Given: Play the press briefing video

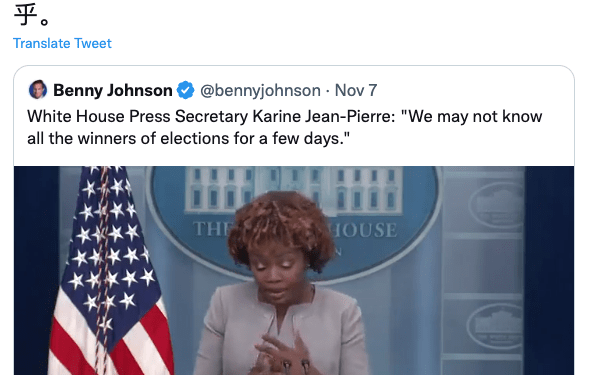Looking at the screenshot, I should tap(294, 271).
